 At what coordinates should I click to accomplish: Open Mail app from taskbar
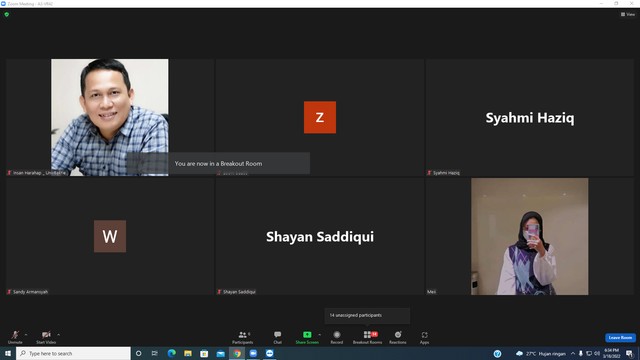tap(220, 353)
